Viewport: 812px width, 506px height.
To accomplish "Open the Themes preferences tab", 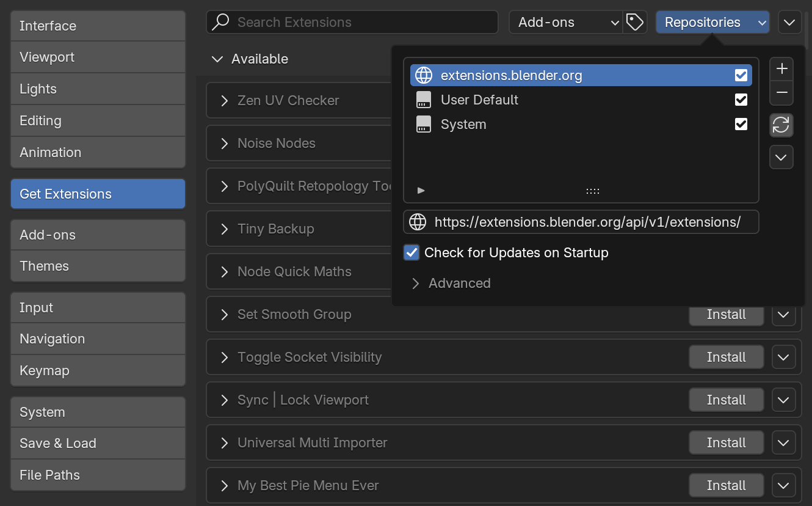I will click(98, 266).
